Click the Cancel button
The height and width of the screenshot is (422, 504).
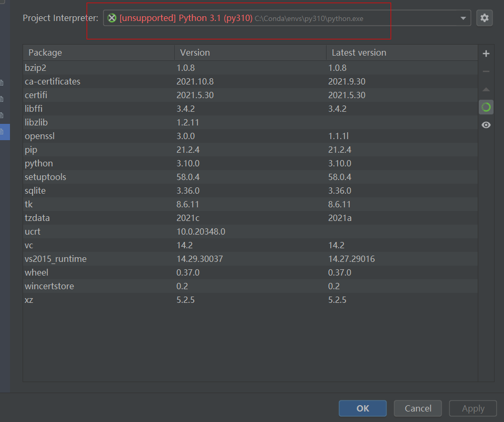click(x=418, y=408)
